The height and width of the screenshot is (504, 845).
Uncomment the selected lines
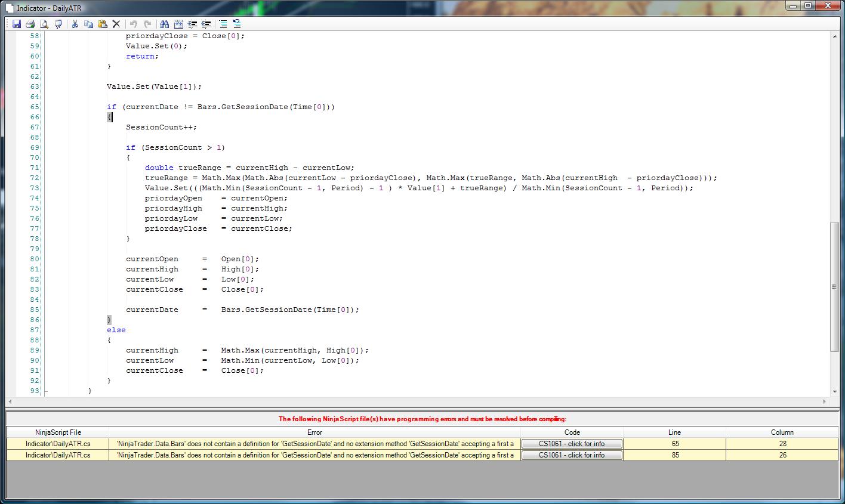coord(237,24)
